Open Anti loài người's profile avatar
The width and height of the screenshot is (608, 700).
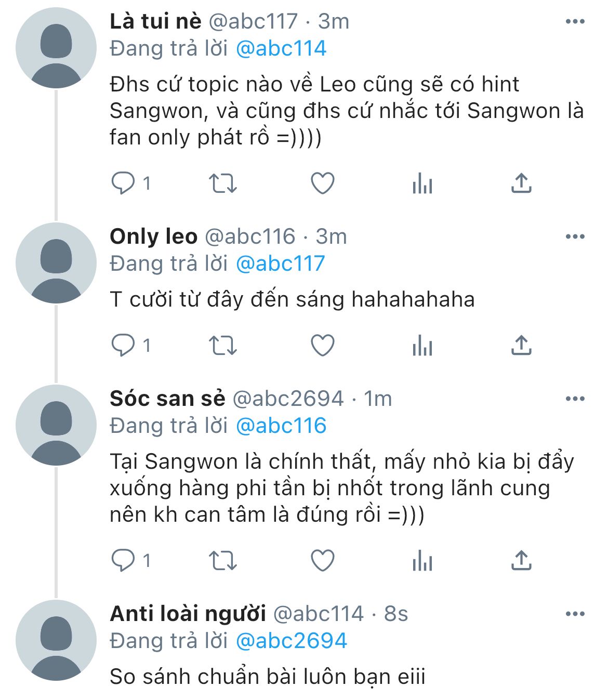click(x=56, y=640)
